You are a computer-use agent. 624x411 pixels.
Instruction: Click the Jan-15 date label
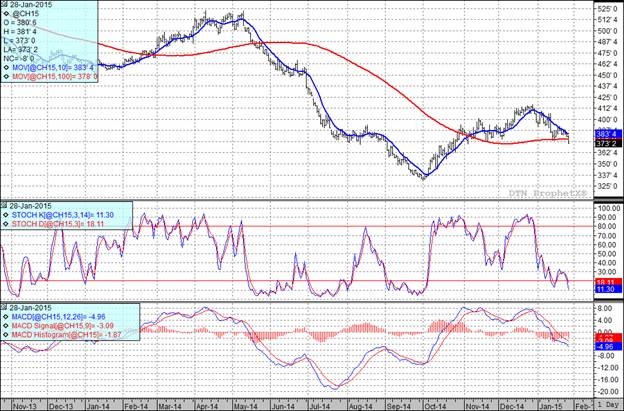551,406
